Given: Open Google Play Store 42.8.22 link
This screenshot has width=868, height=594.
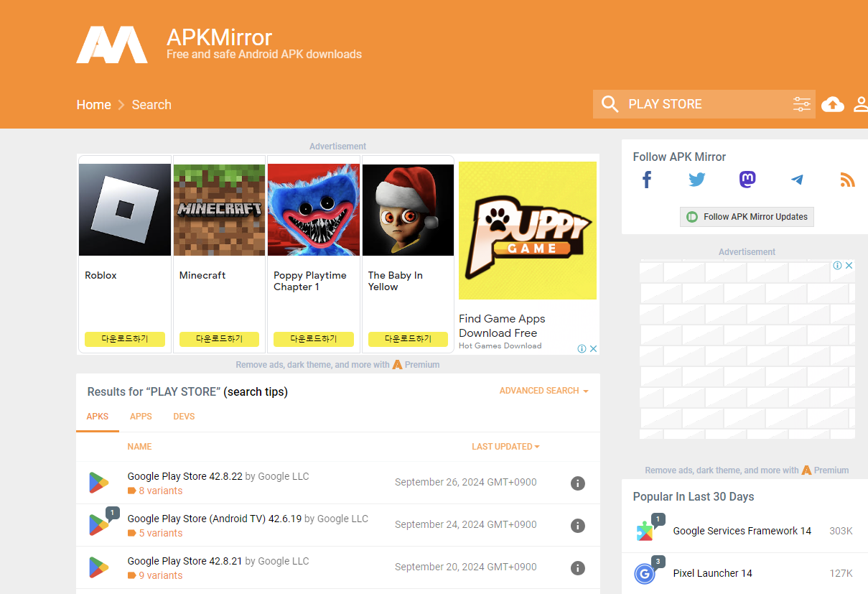Looking at the screenshot, I should (185, 477).
